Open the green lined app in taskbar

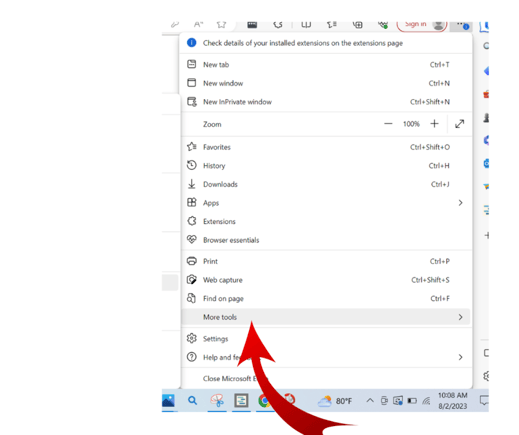click(241, 400)
